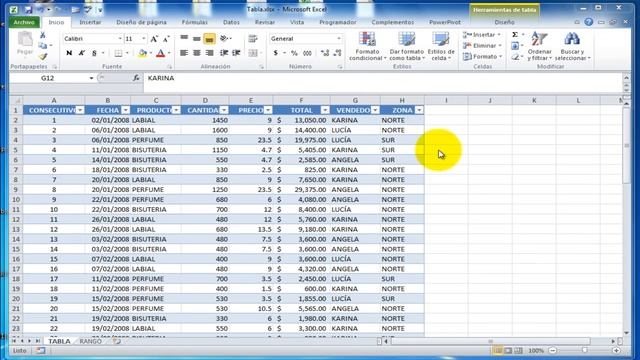Click the AutoSum sigma icon
640x360 pixels.
515,35
